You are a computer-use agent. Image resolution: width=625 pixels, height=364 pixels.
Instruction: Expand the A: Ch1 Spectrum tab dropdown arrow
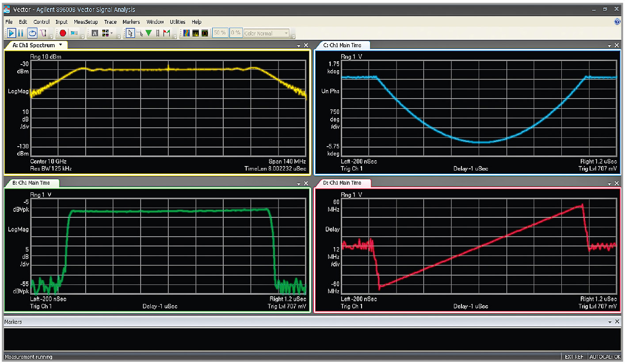[x=61, y=45]
